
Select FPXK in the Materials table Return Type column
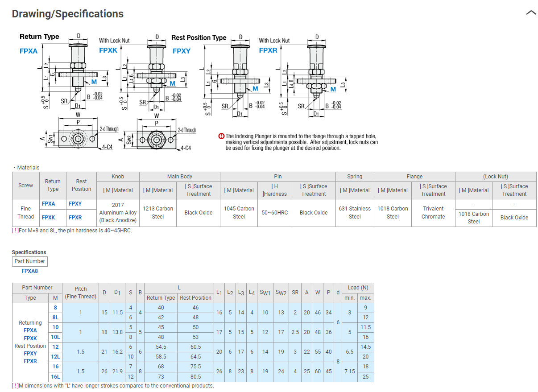pyautogui.click(x=48, y=218)
